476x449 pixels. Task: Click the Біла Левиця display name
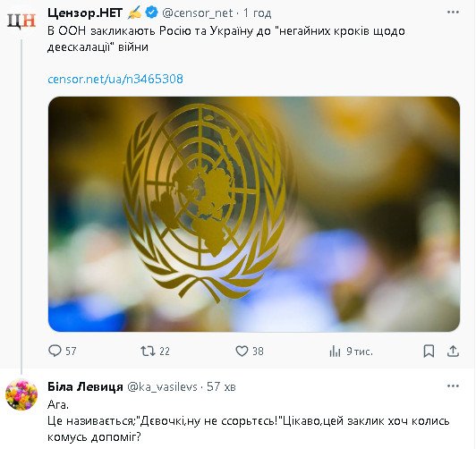pos(85,386)
